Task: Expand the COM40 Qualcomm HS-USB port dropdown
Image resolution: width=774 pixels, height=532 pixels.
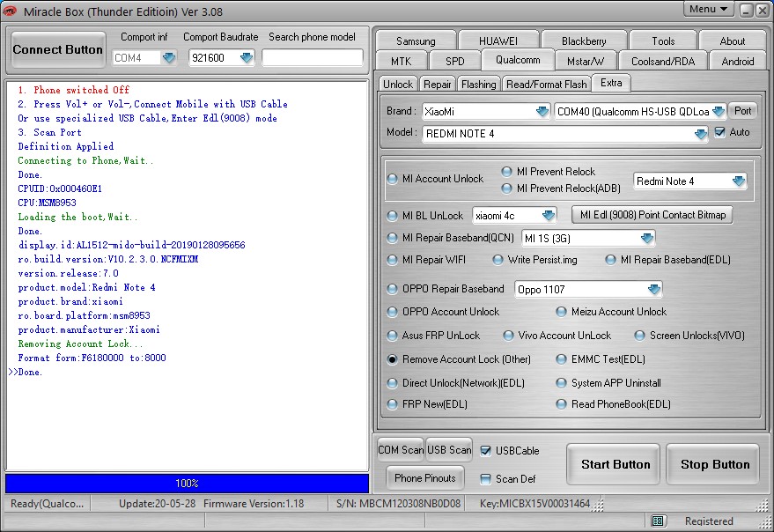Action: 719,112
